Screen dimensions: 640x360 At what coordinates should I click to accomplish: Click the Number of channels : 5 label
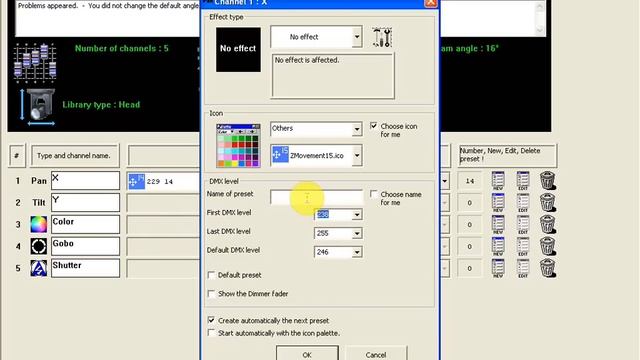[122, 49]
